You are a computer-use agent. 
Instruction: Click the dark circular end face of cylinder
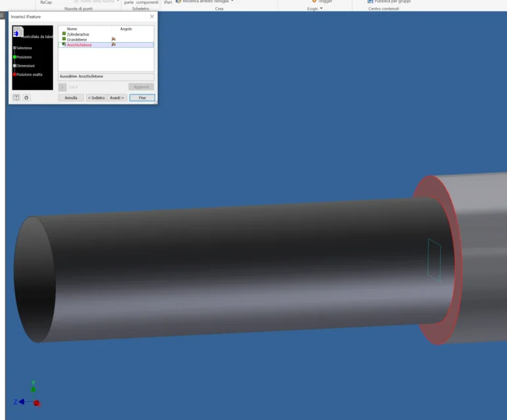click(35, 279)
